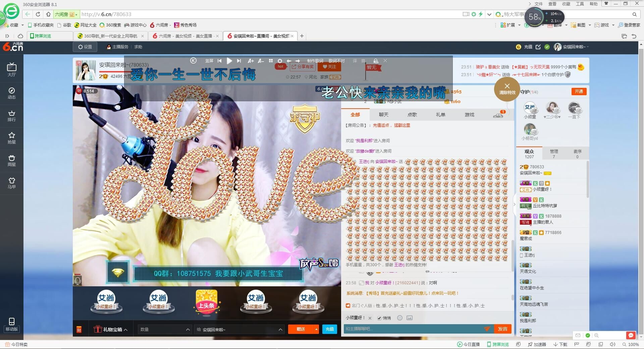Open the 排行 ranking in the sidebar
This screenshot has width=644, height=349.
(12, 116)
